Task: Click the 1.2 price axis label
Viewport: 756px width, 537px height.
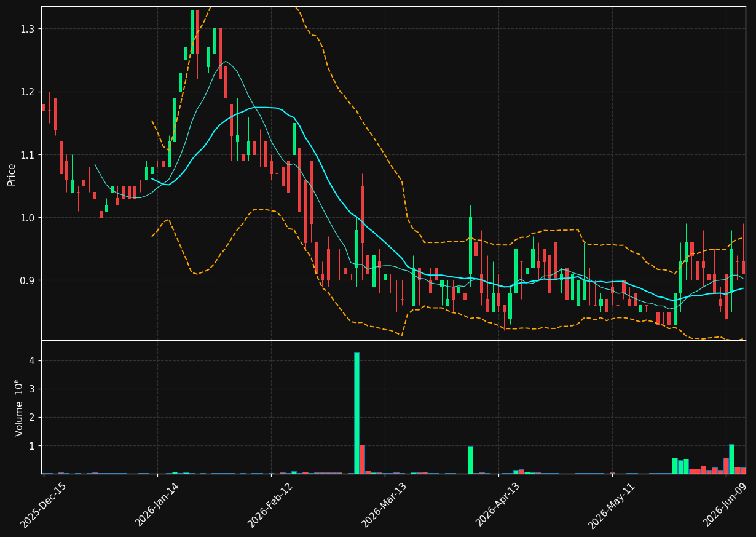Action: (x=29, y=92)
